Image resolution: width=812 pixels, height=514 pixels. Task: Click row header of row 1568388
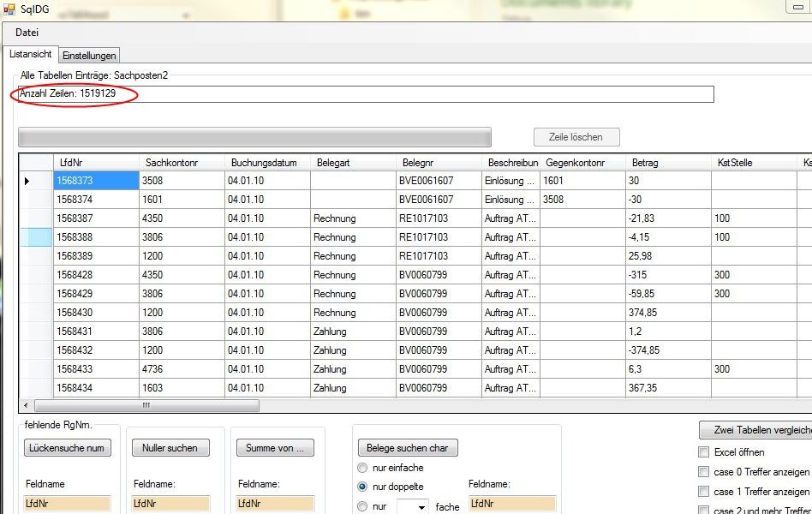pos(36,237)
